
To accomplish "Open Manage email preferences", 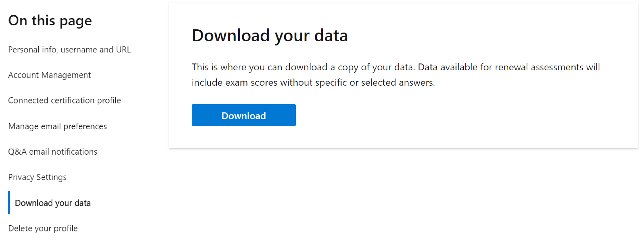I will pos(58,126).
